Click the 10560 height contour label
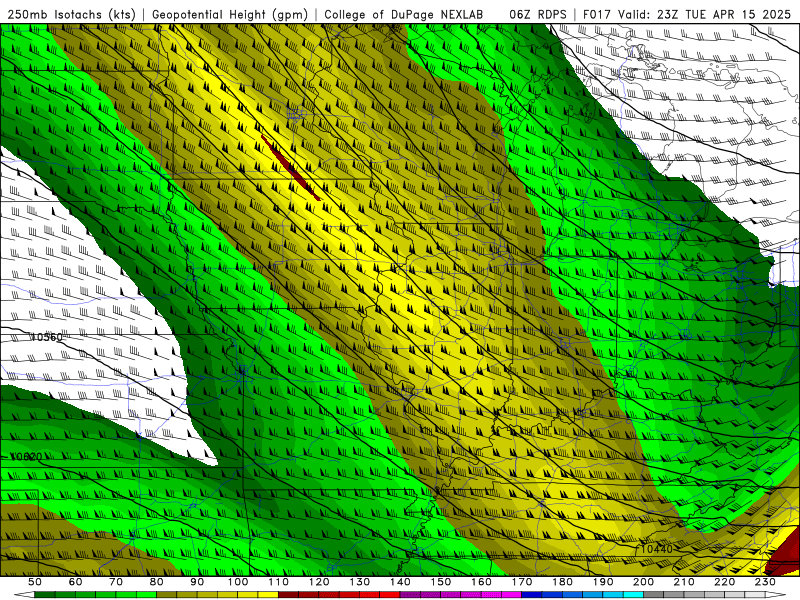 [46, 337]
